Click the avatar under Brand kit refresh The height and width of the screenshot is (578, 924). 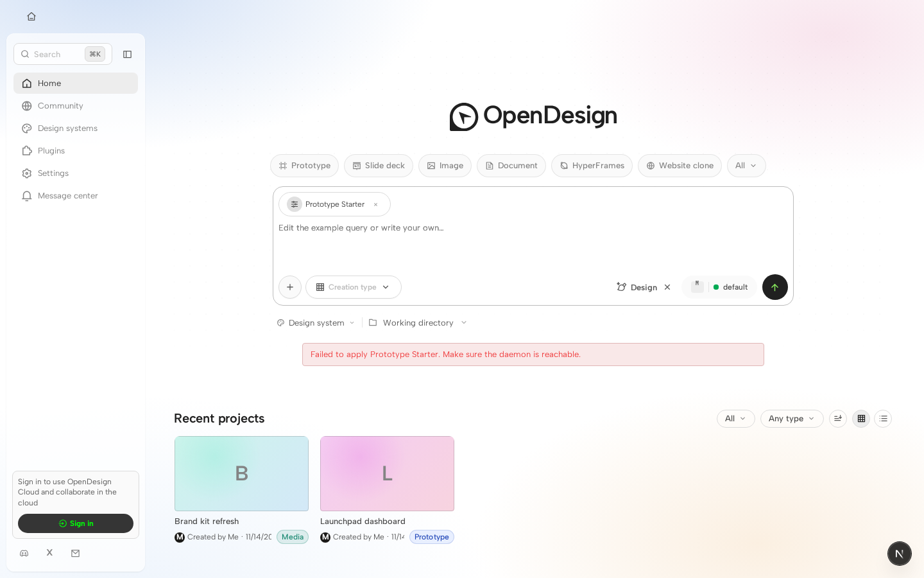click(180, 537)
